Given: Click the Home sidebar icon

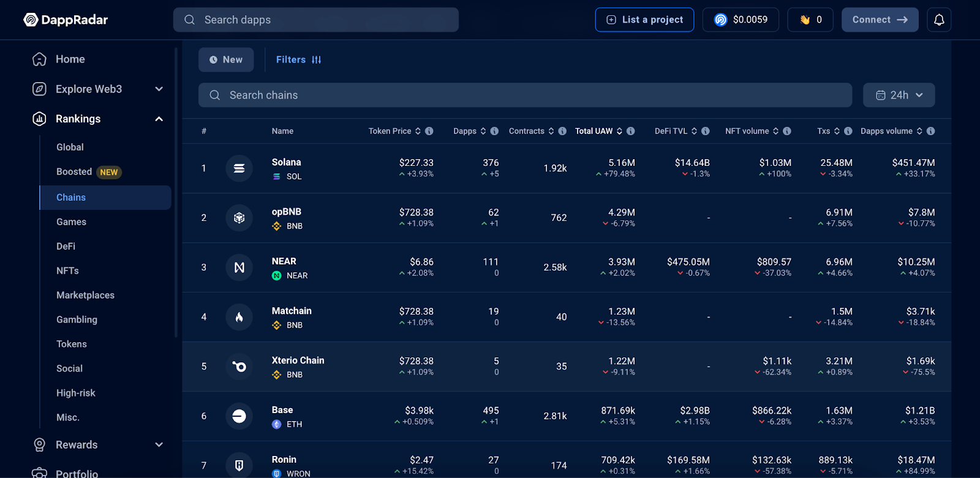Looking at the screenshot, I should coord(39,59).
